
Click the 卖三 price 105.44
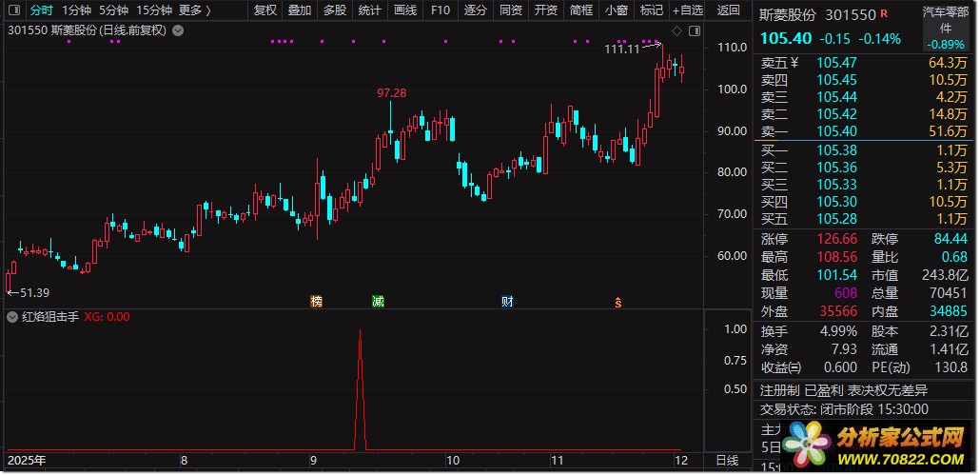837,97
